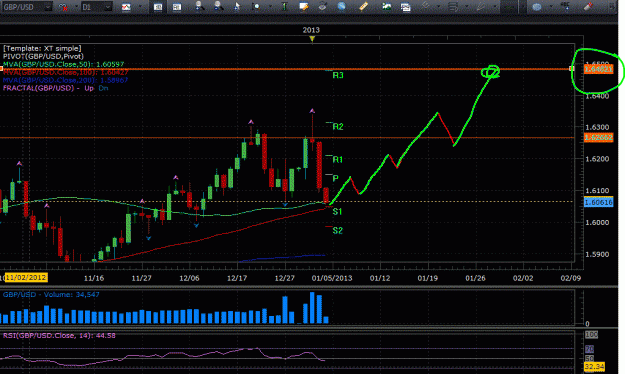The width and height of the screenshot is (625, 374).
Task: Expand the zoom-area tool dropdown arrow
Action: (x=270, y=7)
